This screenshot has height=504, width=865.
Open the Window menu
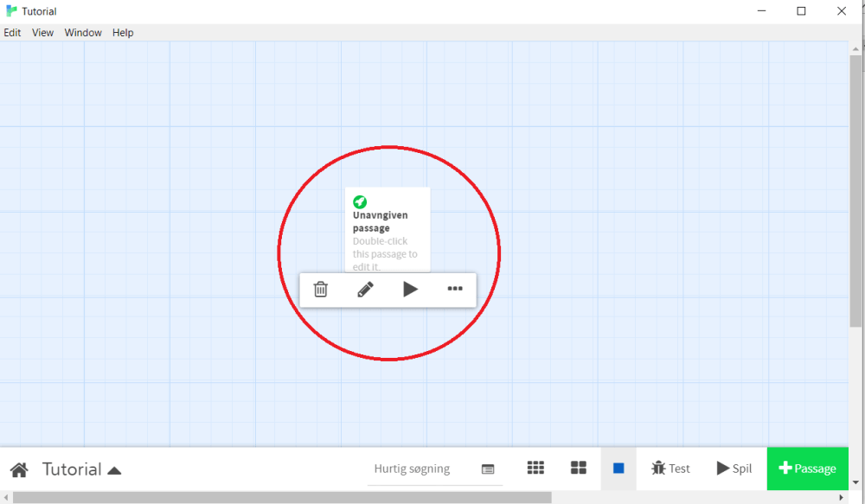click(82, 32)
